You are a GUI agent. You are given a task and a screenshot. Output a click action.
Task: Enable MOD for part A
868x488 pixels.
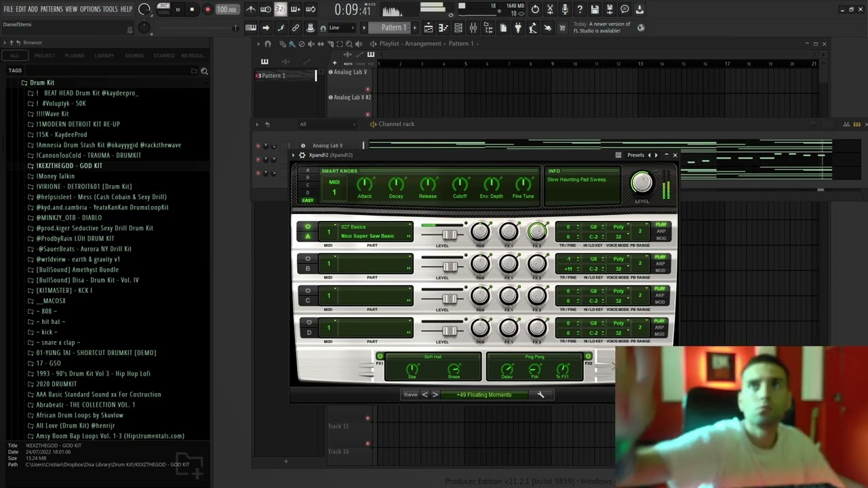pyautogui.click(x=660, y=239)
